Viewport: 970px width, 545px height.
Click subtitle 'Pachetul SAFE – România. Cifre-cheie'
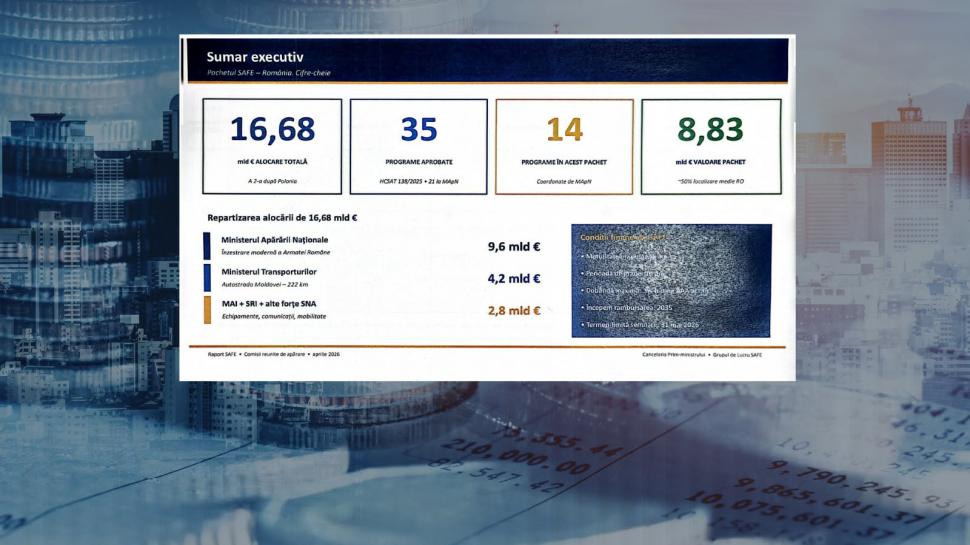tap(268, 73)
